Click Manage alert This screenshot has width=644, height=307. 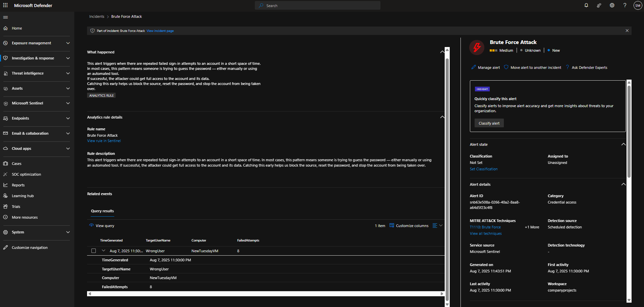coord(486,68)
